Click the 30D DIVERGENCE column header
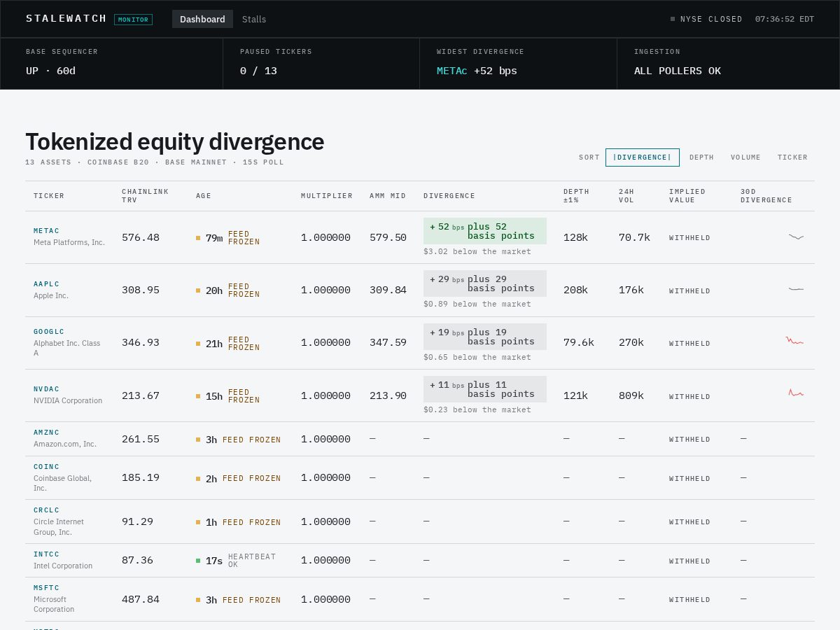840x630 pixels. (766, 196)
